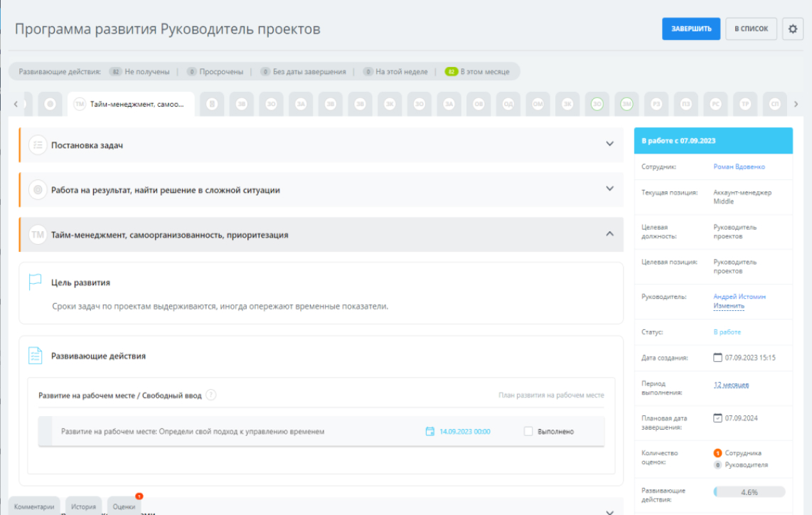Click Изменить link under Руководитель
The width and height of the screenshot is (812, 515).
pyautogui.click(x=728, y=306)
